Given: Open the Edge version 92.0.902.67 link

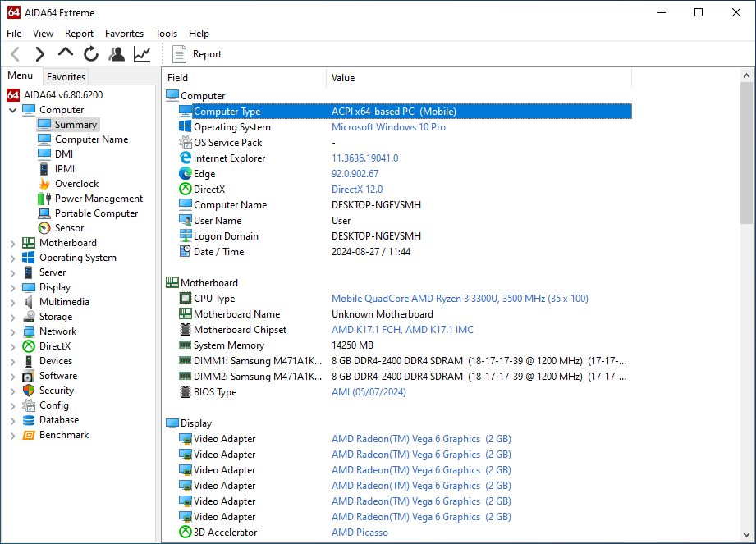Looking at the screenshot, I should pos(355,174).
